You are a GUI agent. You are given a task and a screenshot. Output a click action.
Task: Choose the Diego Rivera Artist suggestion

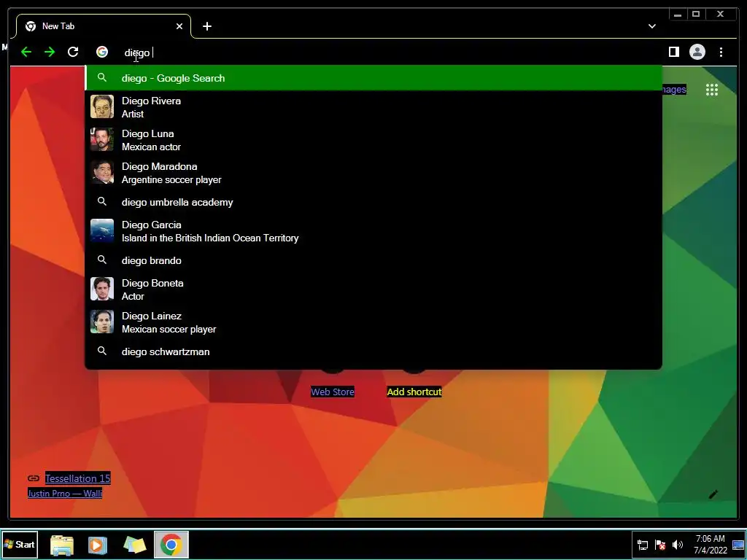[373, 107]
